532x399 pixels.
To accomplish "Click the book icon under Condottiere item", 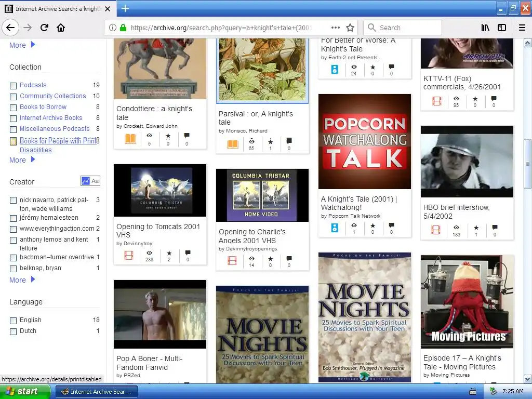I will [x=130, y=138].
